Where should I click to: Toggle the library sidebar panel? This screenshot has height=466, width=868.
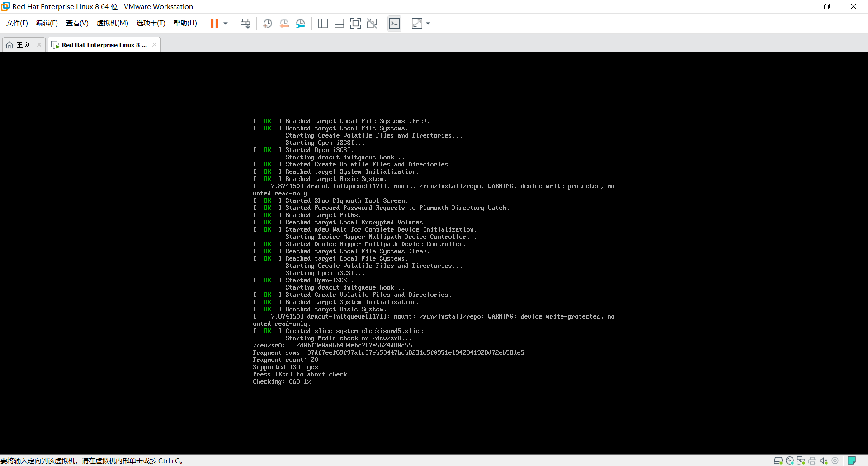click(323, 24)
